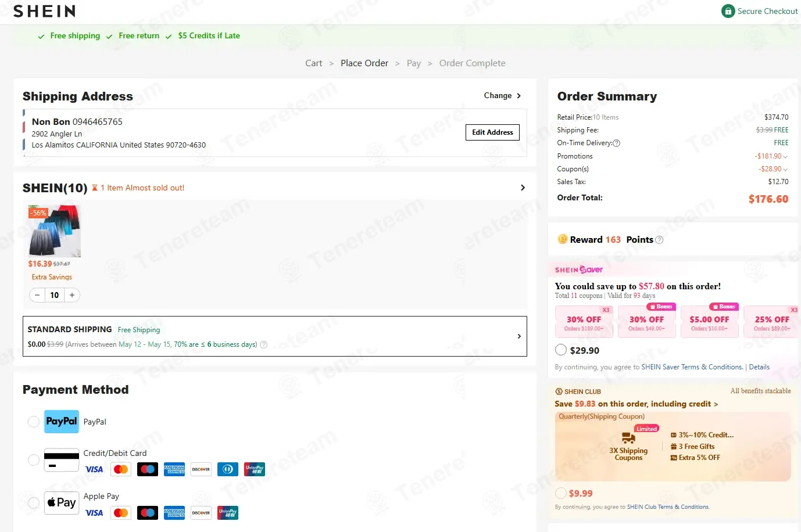801x532 pixels.
Task: Increase item quantity with plus button
Action: tap(72, 295)
